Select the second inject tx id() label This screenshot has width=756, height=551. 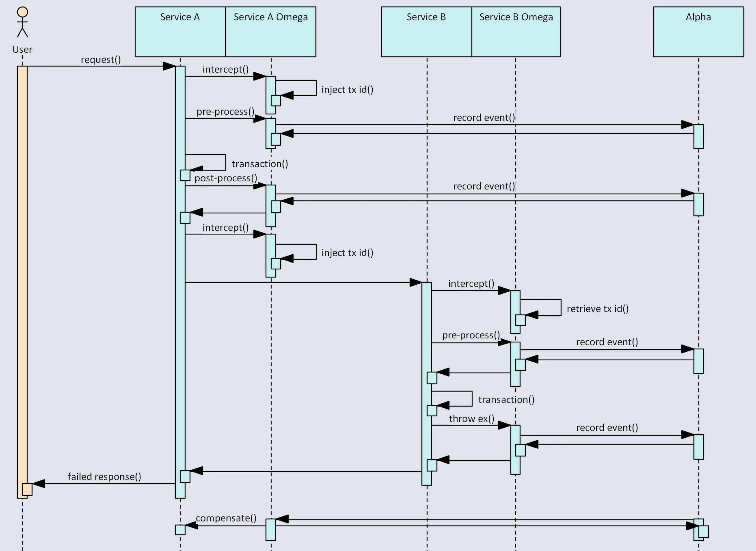point(347,253)
